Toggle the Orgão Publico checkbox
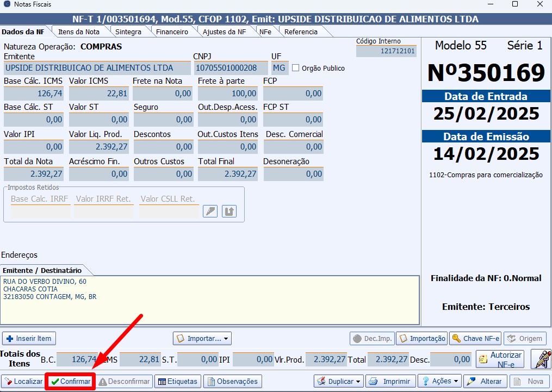552x392 pixels. click(296, 68)
